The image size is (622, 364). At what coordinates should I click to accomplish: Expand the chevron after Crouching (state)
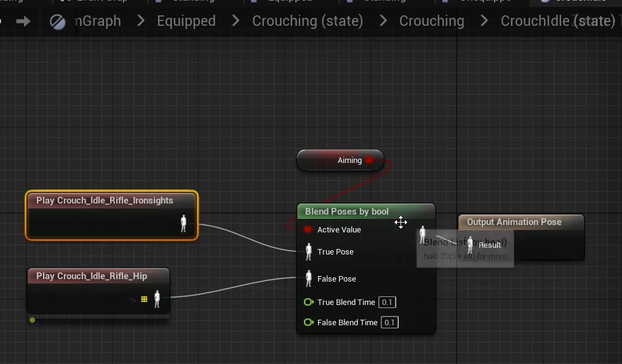pos(383,21)
